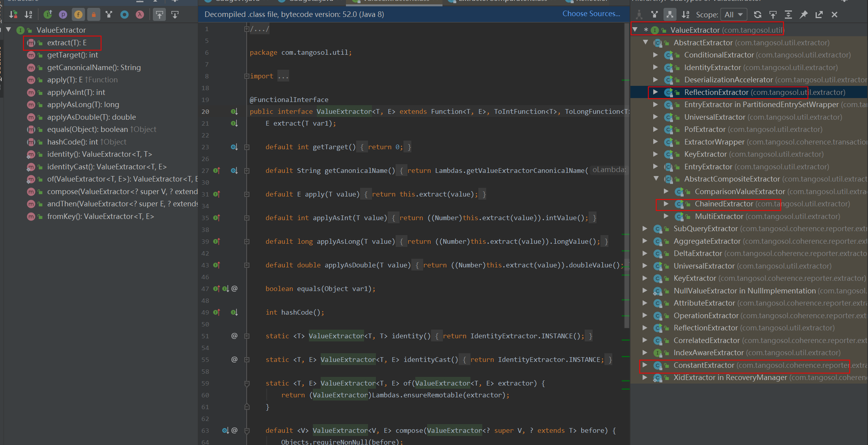The width and height of the screenshot is (868, 445).
Task: Expand ReflectionExtractor highlighted node
Action: click(x=656, y=92)
